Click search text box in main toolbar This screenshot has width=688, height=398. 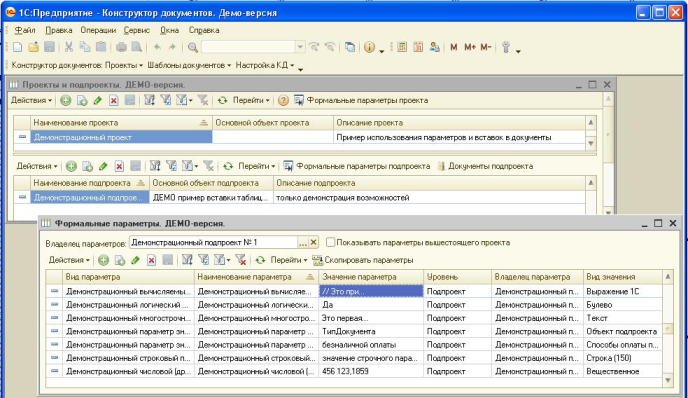tap(248, 47)
